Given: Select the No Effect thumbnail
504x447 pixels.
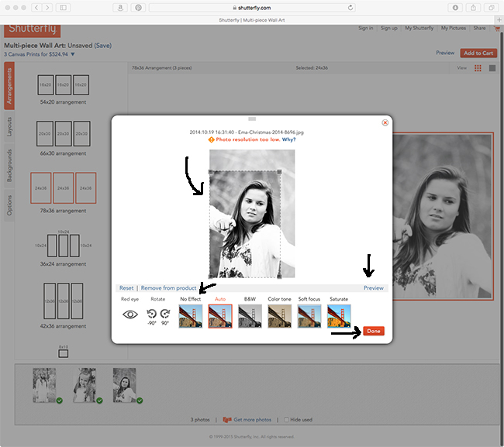Looking at the screenshot, I should click(191, 316).
